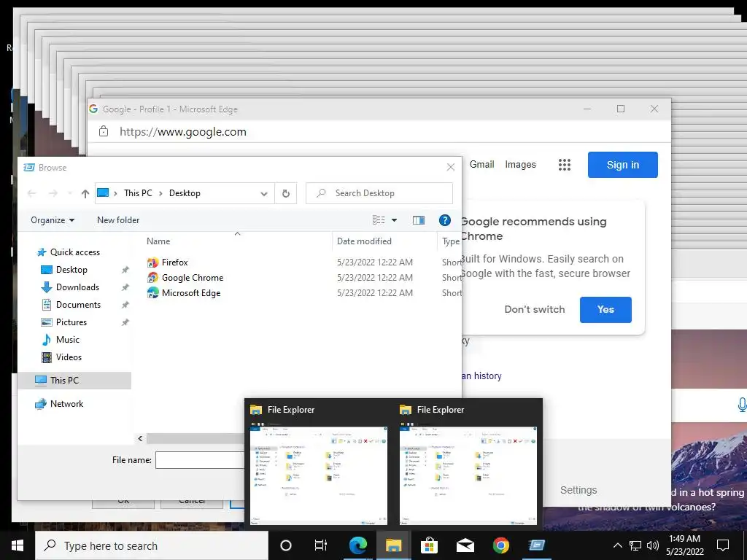Go up one folder level in Browse dialog
This screenshot has height=560, width=747.
(x=85, y=193)
